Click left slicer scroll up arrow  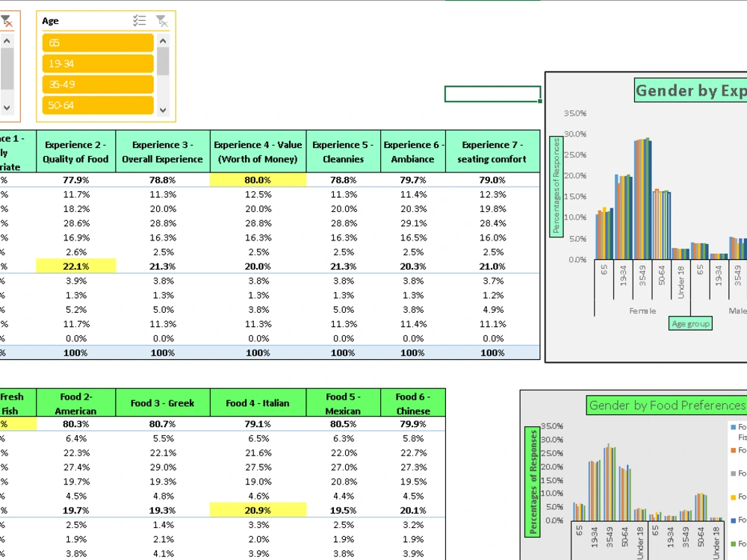coord(7,40)
